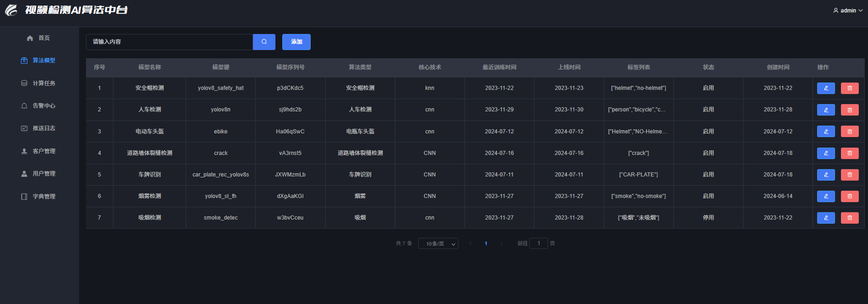Open the 10条/页 page size dropdown
Screen dimensions: 868x304
point(438,244)
